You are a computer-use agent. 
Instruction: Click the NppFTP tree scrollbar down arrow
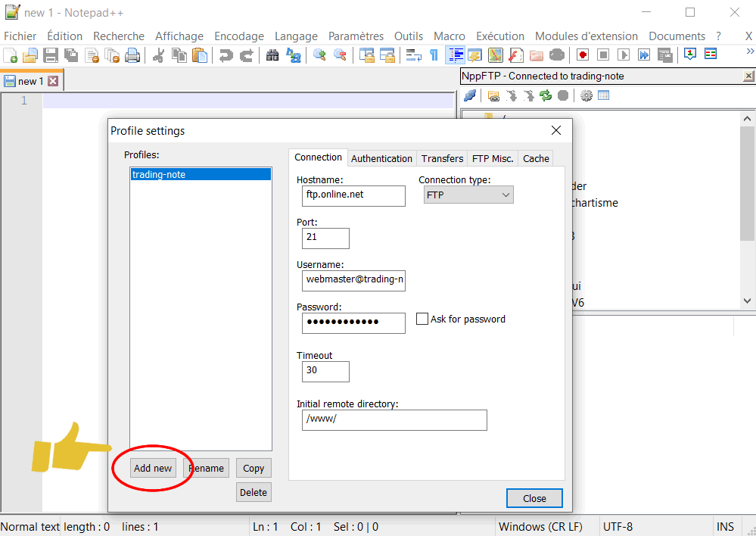click(748, 301)
